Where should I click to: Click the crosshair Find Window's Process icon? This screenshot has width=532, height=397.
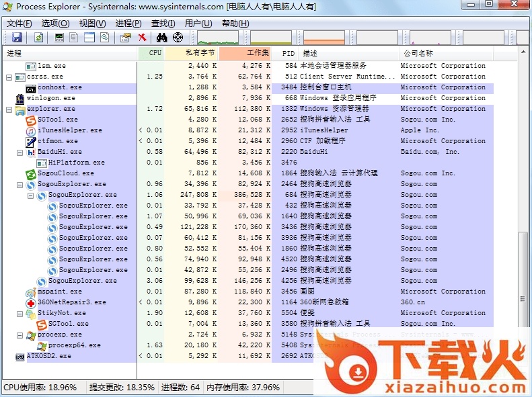click(178, 38)
